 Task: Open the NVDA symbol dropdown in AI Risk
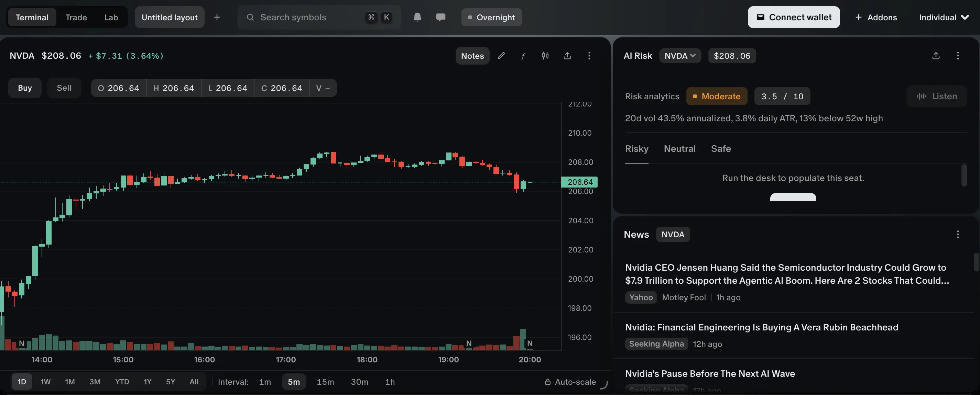tap(680, 56)
